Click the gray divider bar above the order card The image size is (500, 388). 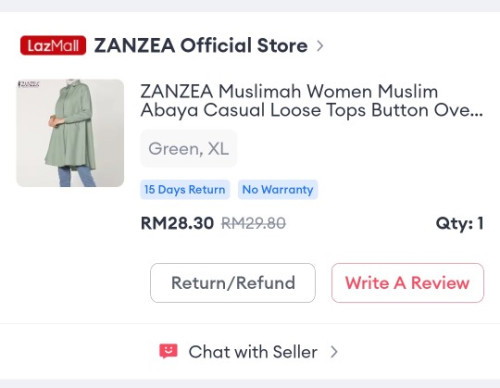pos(250,6)
